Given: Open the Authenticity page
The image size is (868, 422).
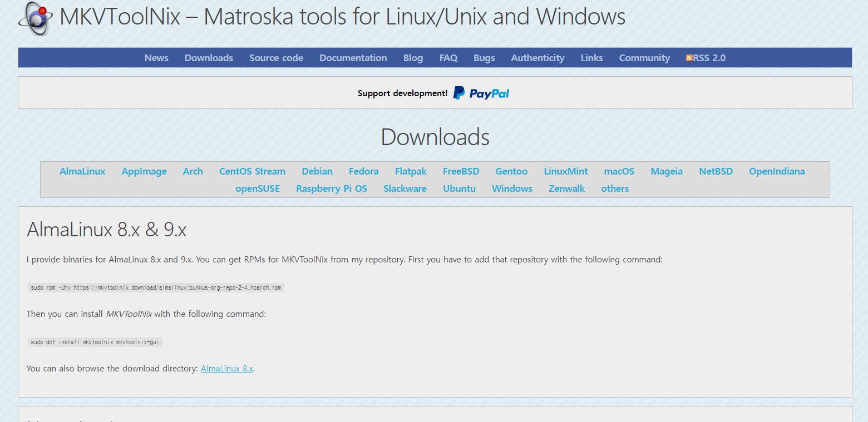Looking at the screenshot, I should click(537, 58).
